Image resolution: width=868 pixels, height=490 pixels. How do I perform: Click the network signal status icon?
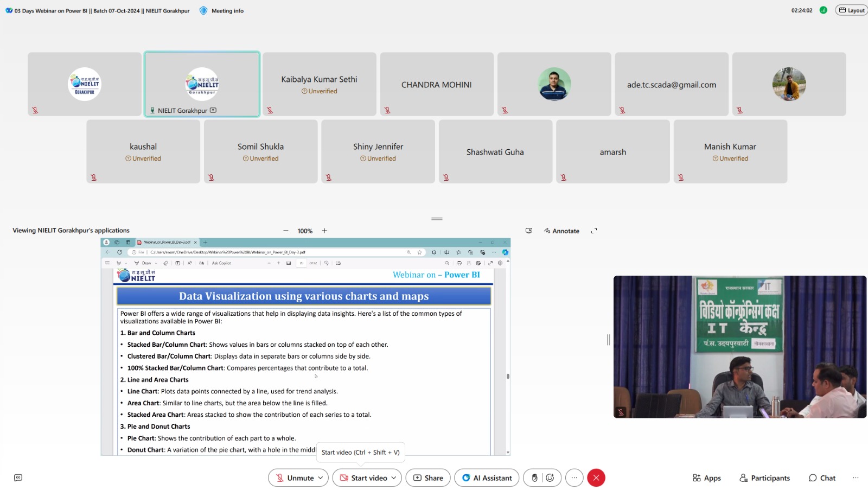pyautogui.click(x=823, y=10)
